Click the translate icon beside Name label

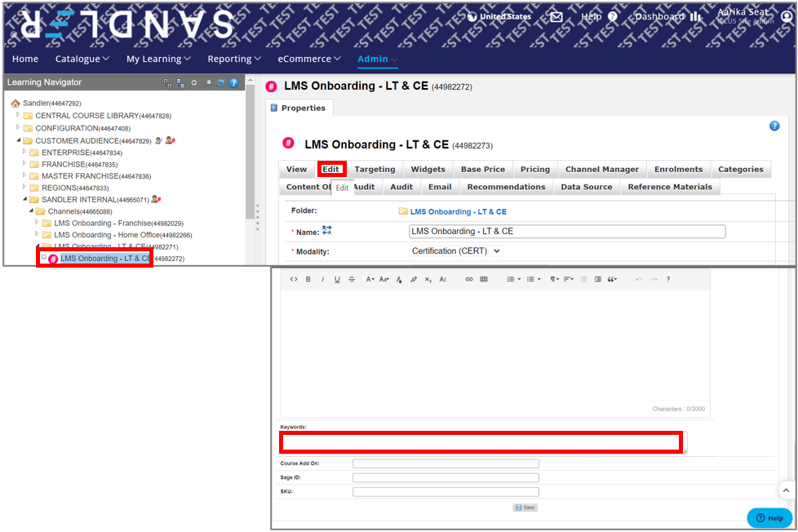[x=327, y=231]
